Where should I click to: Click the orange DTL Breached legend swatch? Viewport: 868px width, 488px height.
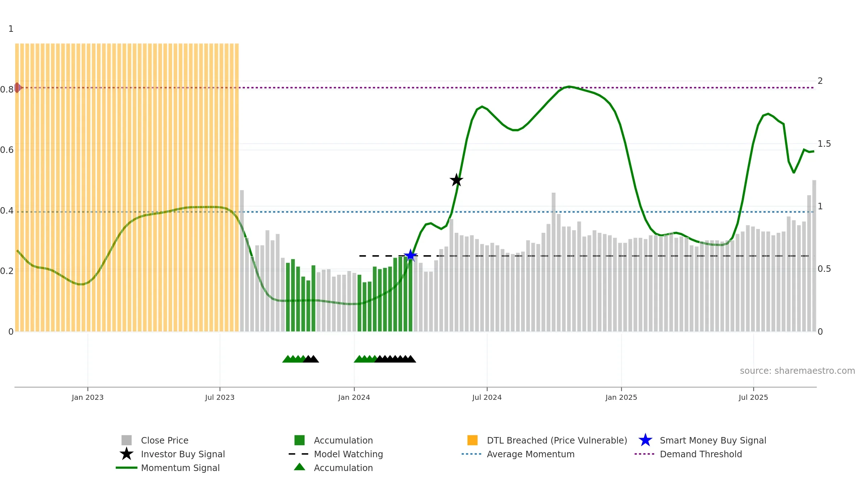click(x=472, y=440)
